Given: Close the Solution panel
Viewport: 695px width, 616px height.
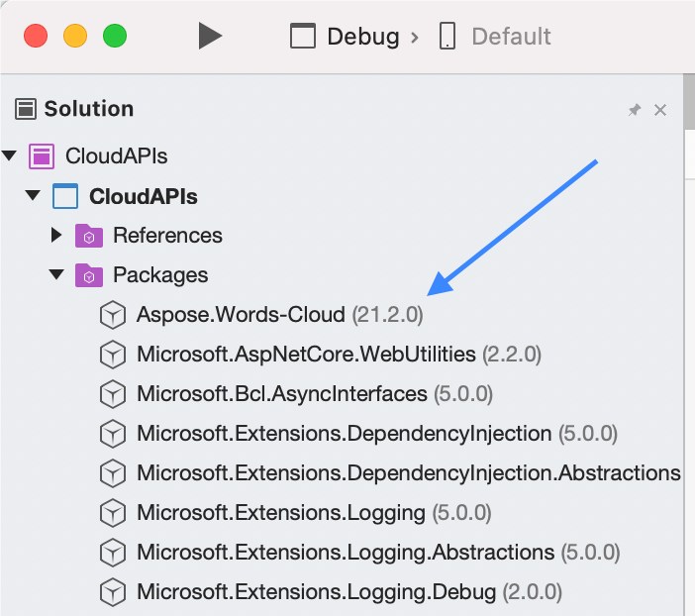Looking at the screenshot, I should [660, 110].
